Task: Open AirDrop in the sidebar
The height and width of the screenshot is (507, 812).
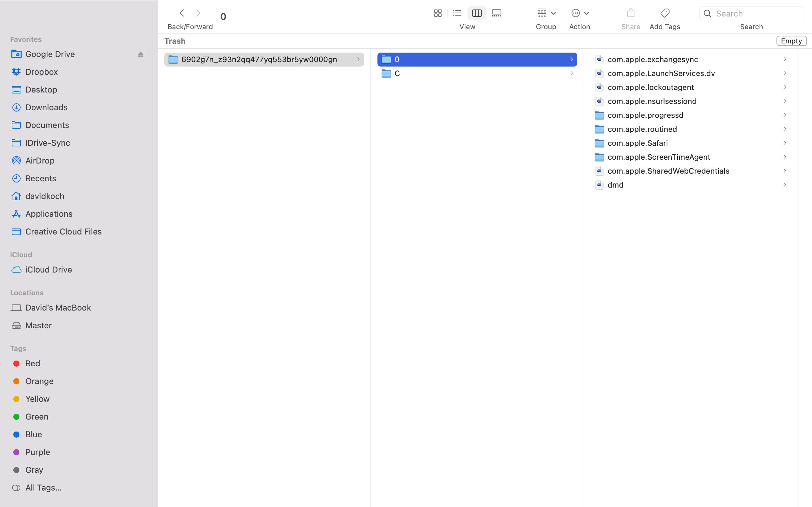Action: point(40,160)
